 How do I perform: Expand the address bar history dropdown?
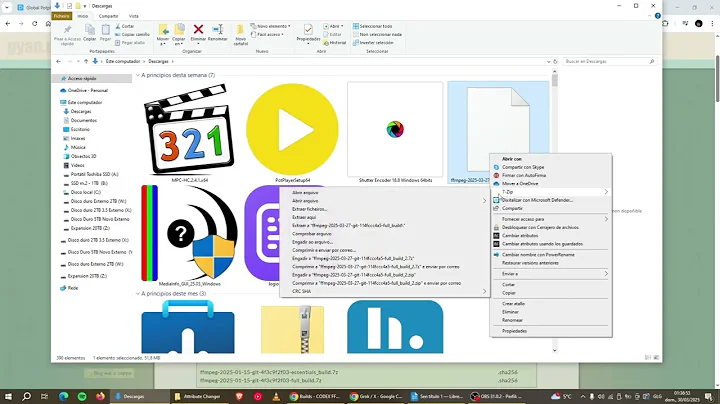[548, 61]
